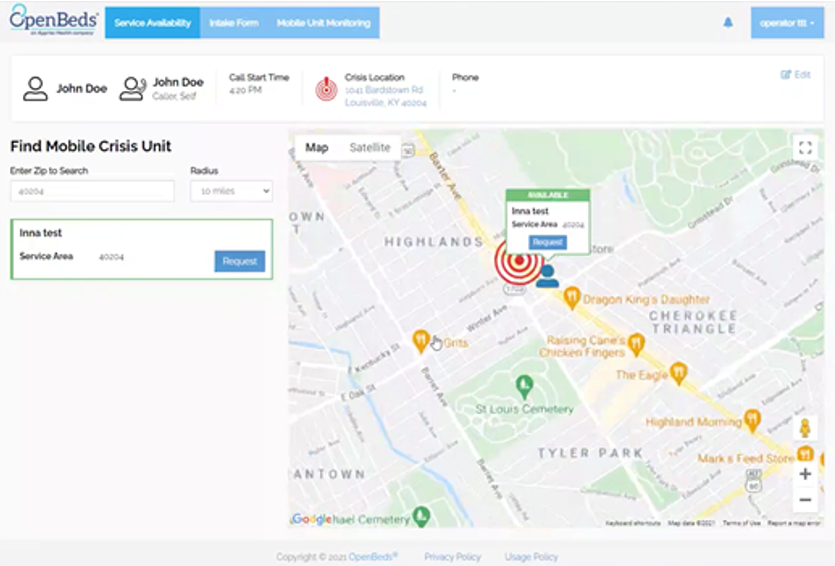Click the red crisis location target marker on map

[516, 262]
